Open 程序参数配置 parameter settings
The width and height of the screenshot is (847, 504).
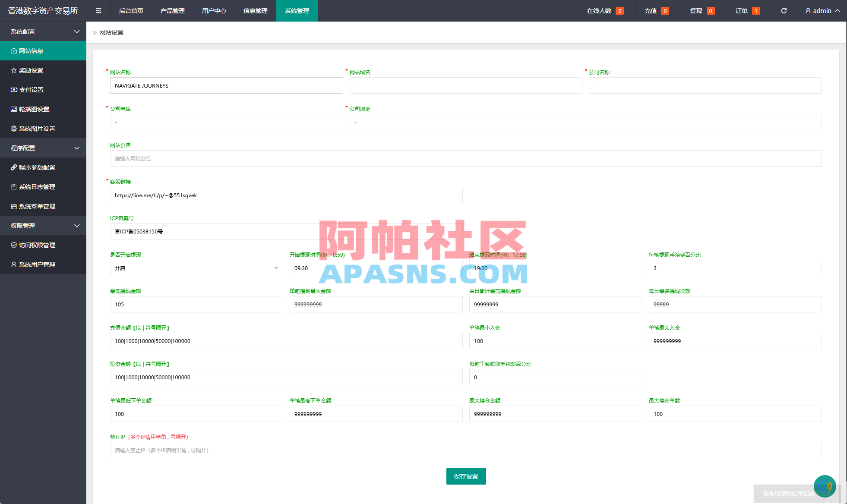(37, 167)
